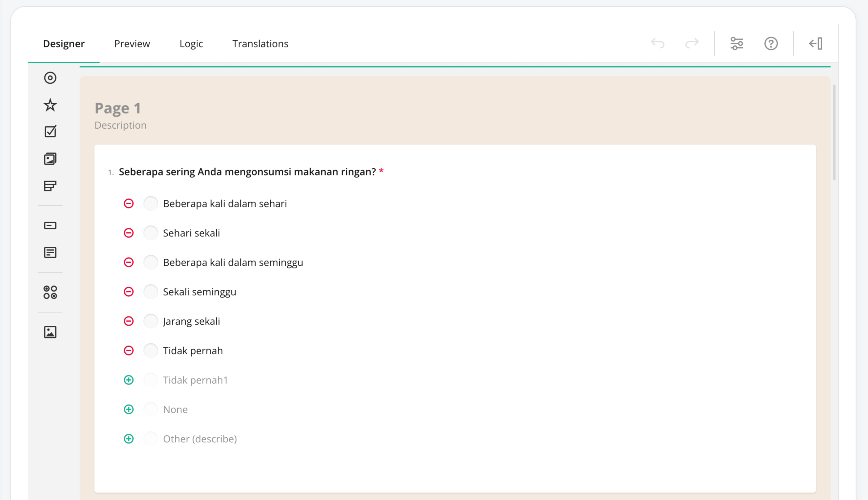Image resolution: width=868 pixels, height=500 pixels.
Task: Edit choice text 'Jarang sekali'
Action: click(191, 321)
